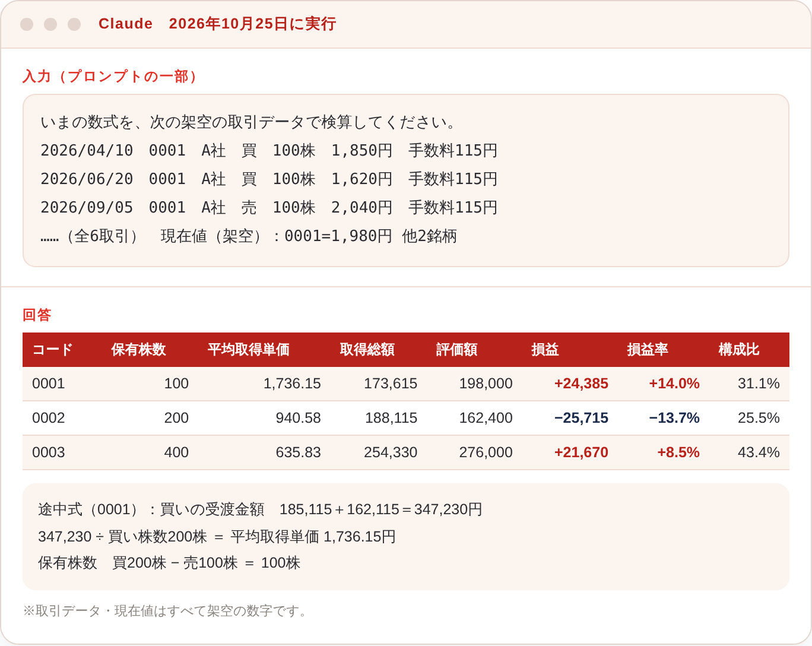Click the 保有株数 column header

click(x=138, y=350)
